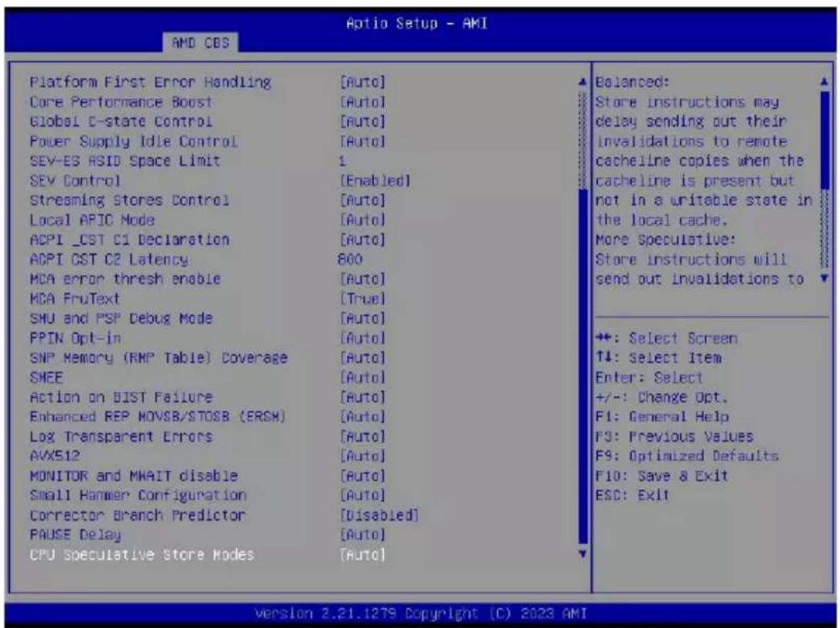This screenshot has height=628, width=840.
Task: Click the version copyright footer text
Action: (x=421, y=613)
